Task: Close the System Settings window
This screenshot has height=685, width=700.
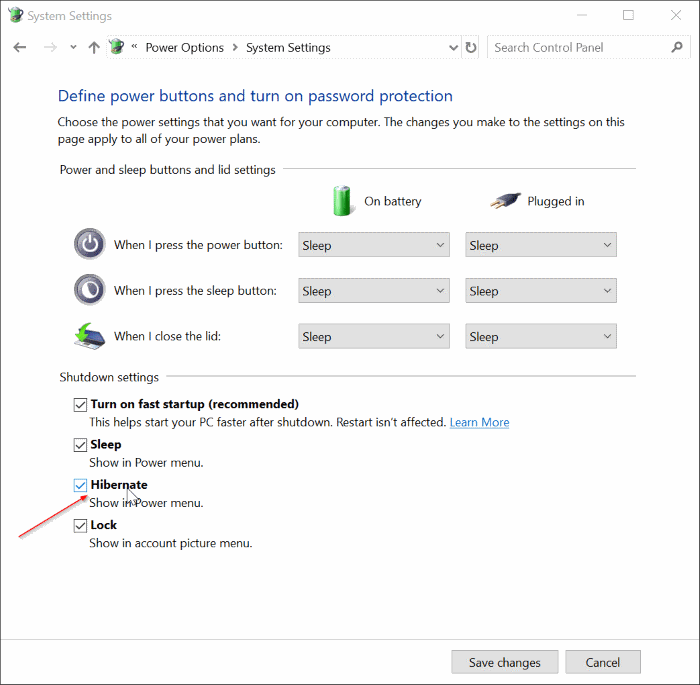Action: 676,15
